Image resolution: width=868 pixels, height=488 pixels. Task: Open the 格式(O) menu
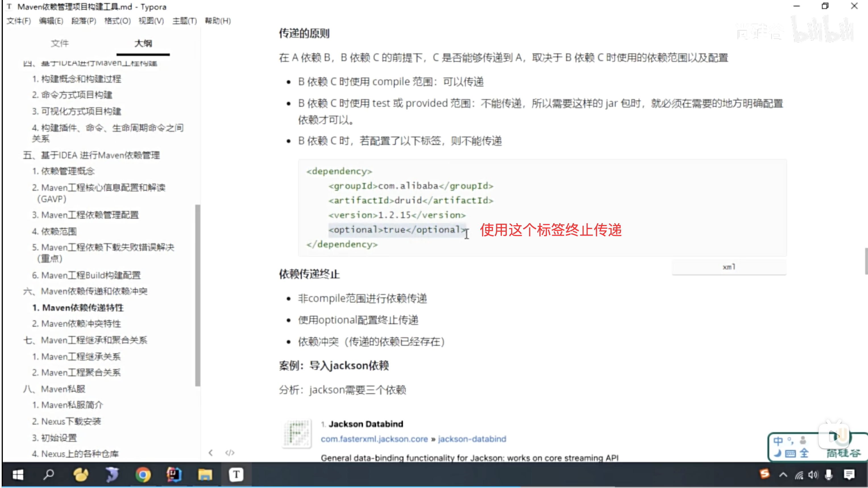(x=117, y=21)
